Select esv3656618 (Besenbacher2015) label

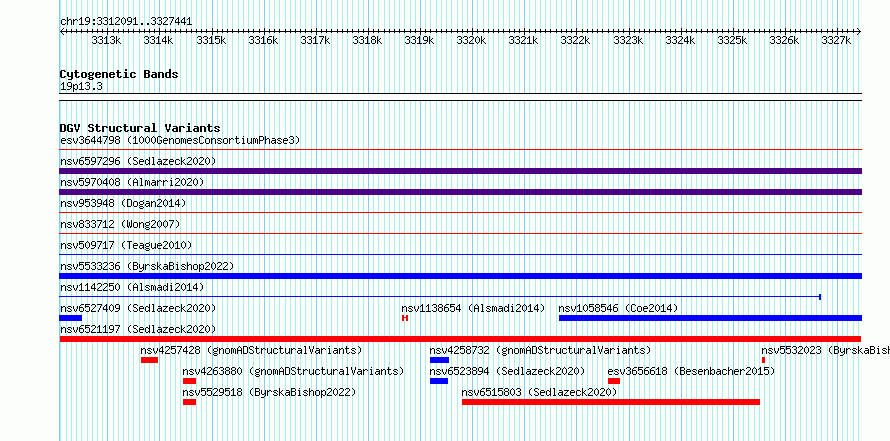click(691, 371)
